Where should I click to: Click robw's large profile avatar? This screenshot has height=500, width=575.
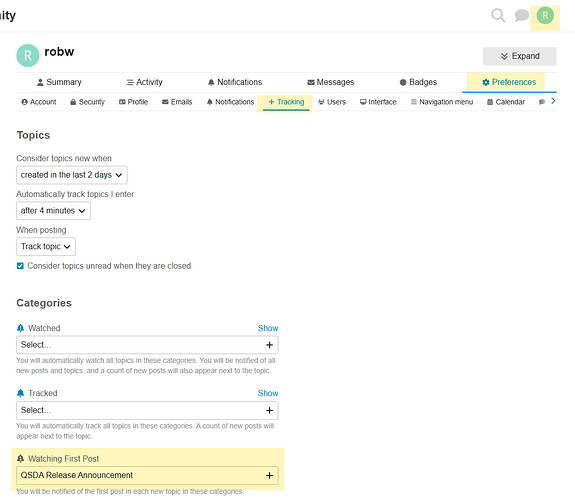28,55
